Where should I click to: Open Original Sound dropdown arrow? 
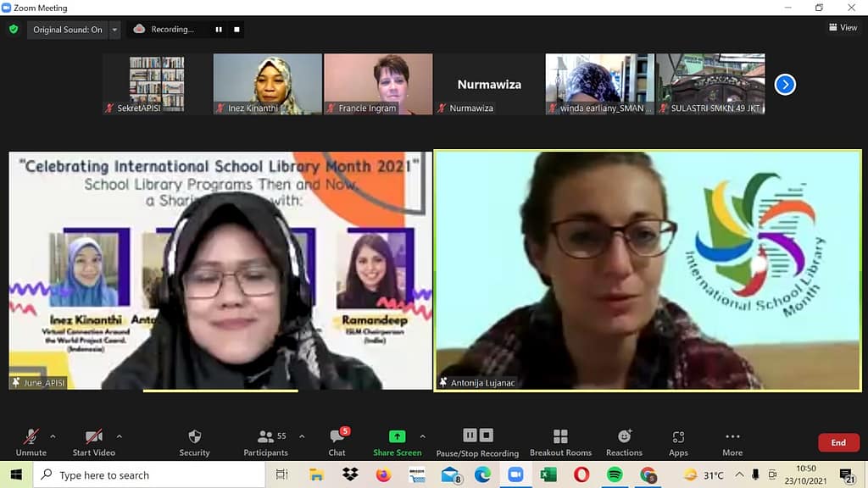pyautogui.click(x=115, y=30)
